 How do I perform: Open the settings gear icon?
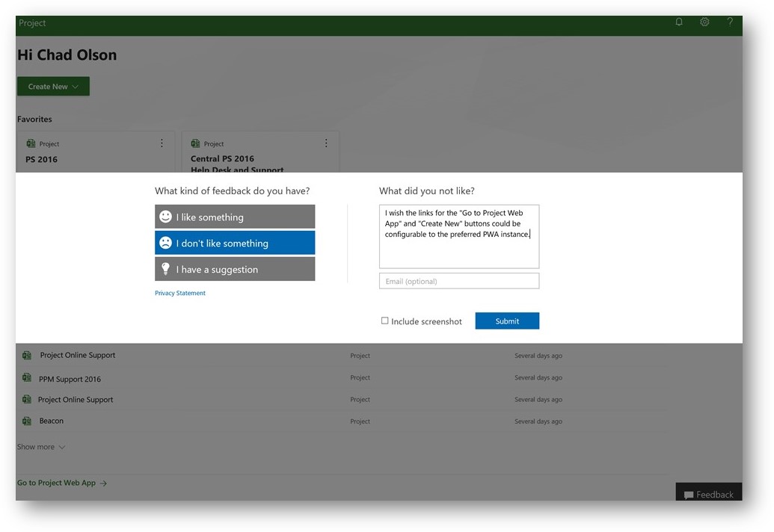click(704, 22)
